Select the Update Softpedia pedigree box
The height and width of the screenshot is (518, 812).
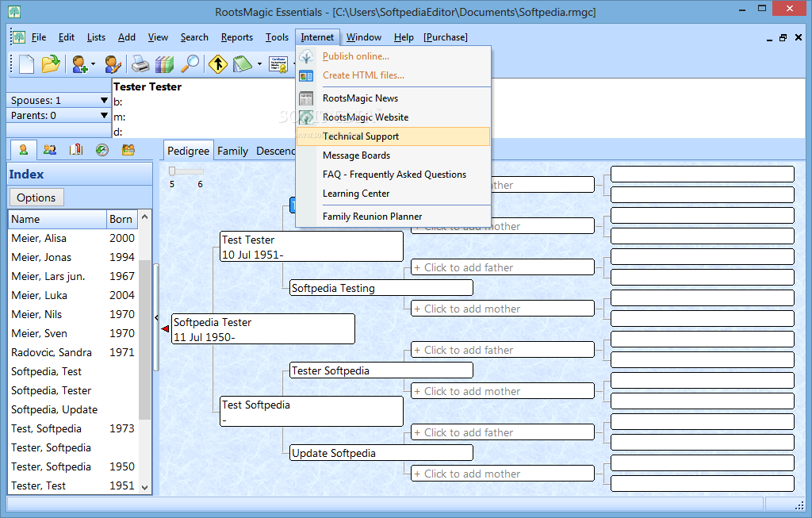pyautogui.click(x=381, y=453)
